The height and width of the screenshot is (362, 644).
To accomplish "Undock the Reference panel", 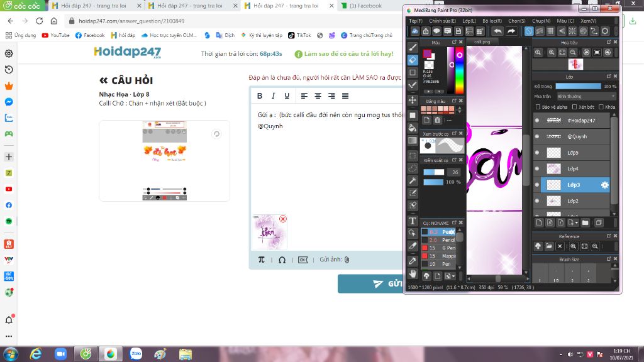I will click(x=609, y=236).
